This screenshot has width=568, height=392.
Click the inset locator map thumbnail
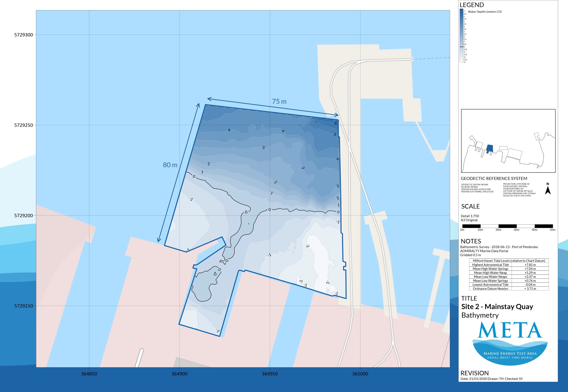508,141
